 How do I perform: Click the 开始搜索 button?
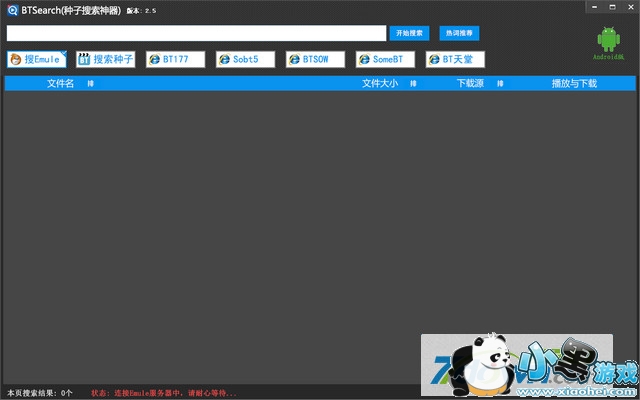(409, 33)
